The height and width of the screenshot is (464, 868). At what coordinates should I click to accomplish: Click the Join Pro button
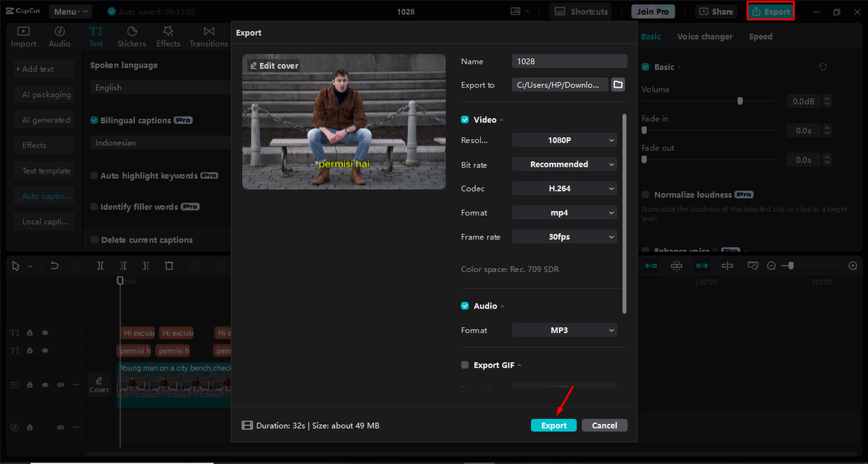[653, 12]
